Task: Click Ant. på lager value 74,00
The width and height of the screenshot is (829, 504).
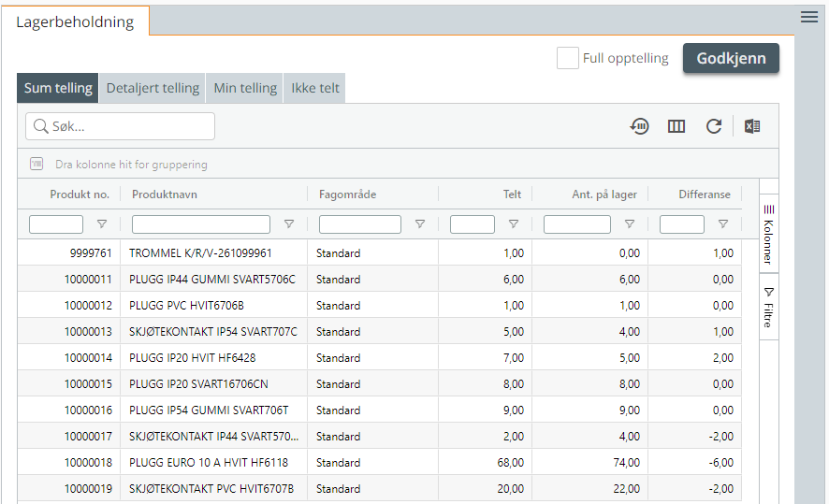Action: 627,462
